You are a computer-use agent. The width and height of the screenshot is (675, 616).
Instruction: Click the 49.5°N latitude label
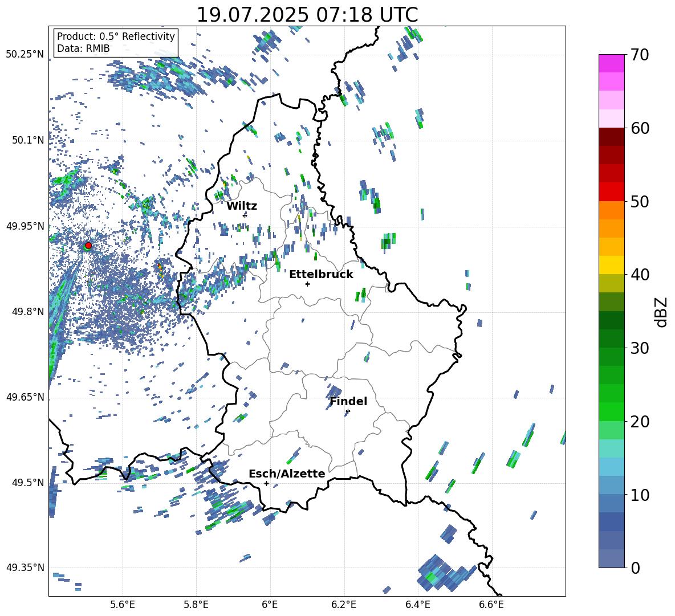click(x=28, y=483)
